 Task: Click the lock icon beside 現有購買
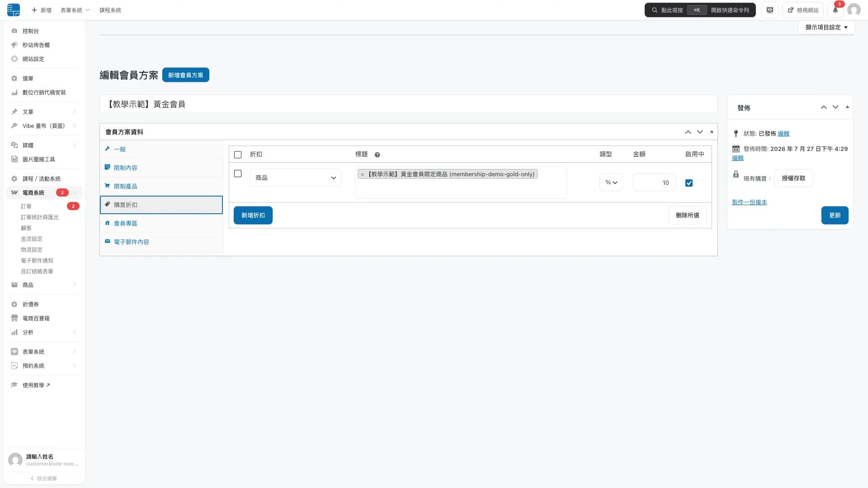[736, 174]
